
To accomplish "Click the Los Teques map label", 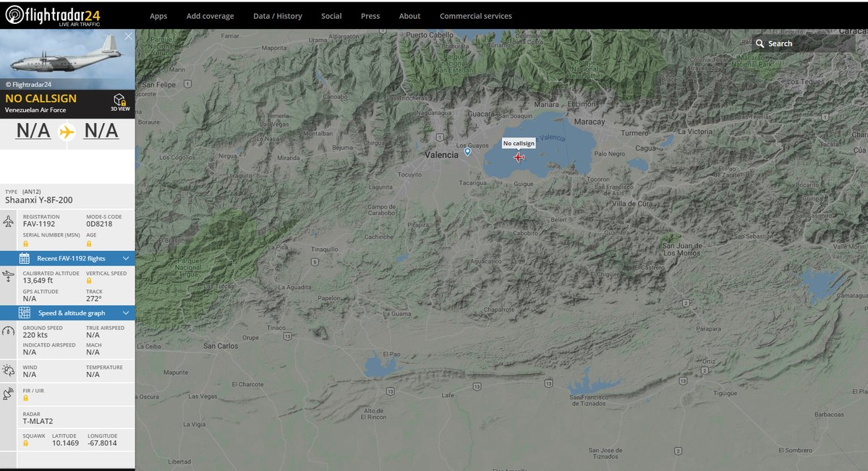I will [x=804, y=82].
